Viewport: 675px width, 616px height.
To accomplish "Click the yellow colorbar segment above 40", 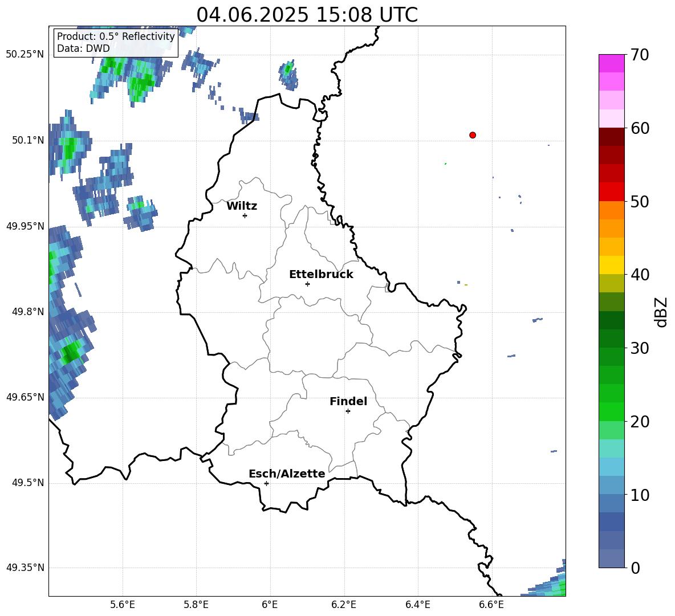I will [x=611, y=265].
